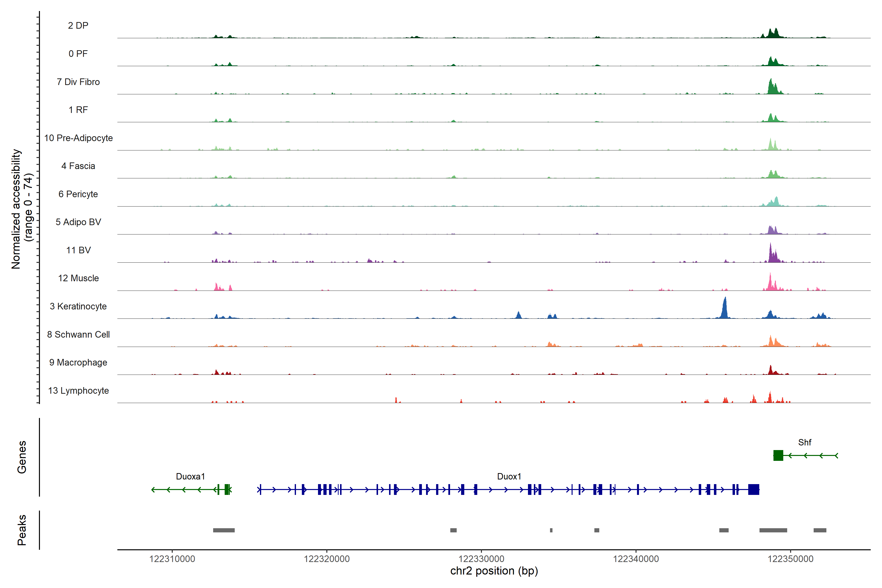The height and width of the screenshot is (588, 882).
Task: Click the widest gray peak bar near Shf
Action: click(773, 530)
